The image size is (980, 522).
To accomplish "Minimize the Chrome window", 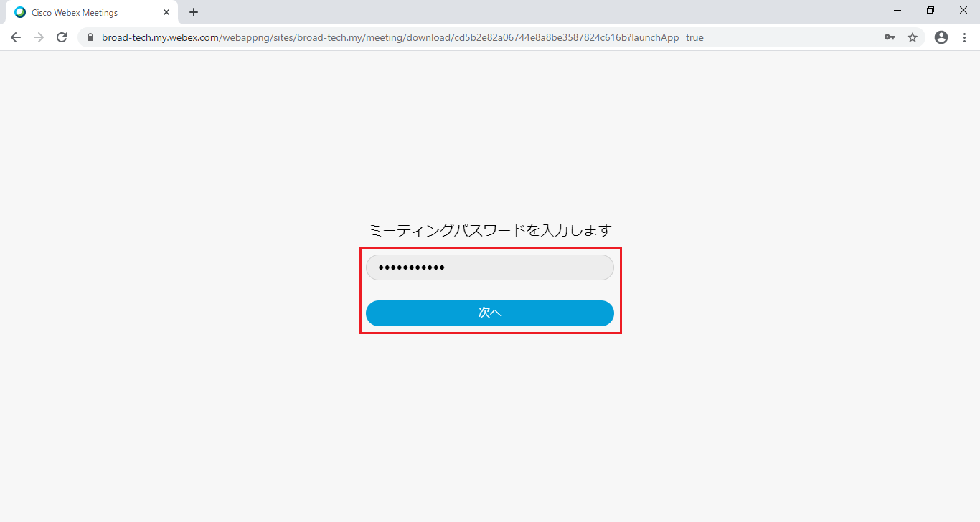I will tap(897, 10).
